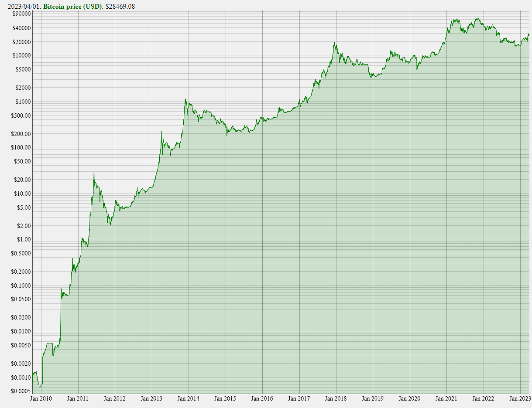The image size is (532, 408).
Task: Click the $5000 y-axis label
Action: pyautogui.click(x=22, y=69)
